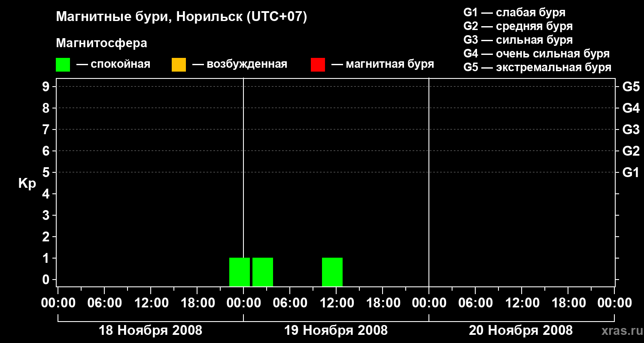
Task: Click the '06:00' tick label under 19 November
Action: (x=290, y=303)
